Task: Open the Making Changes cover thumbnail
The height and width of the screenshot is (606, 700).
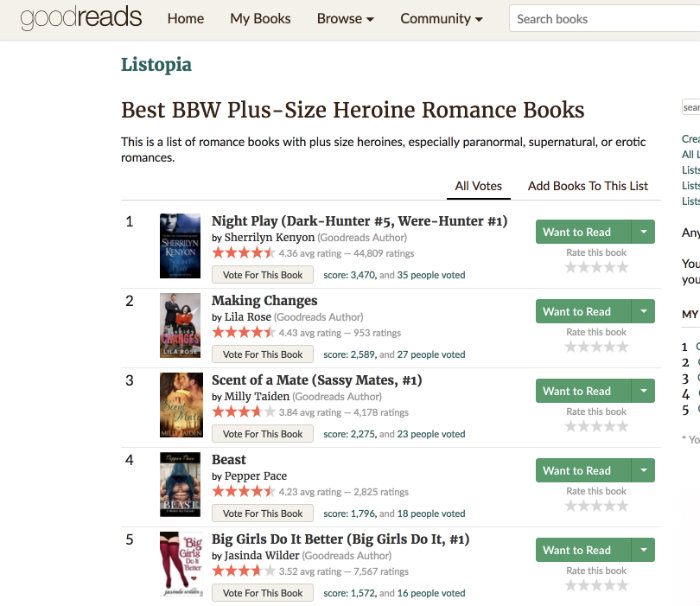Action: coord(180,325)
